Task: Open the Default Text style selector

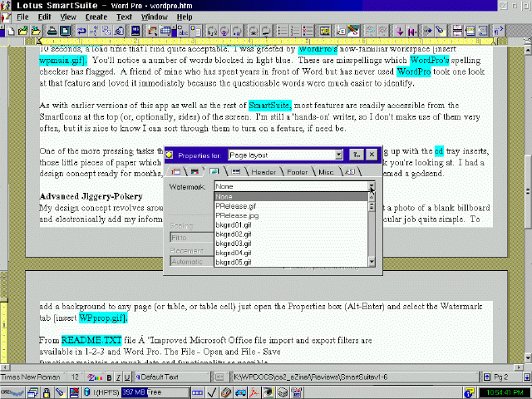Action: [x=172, y=377]
